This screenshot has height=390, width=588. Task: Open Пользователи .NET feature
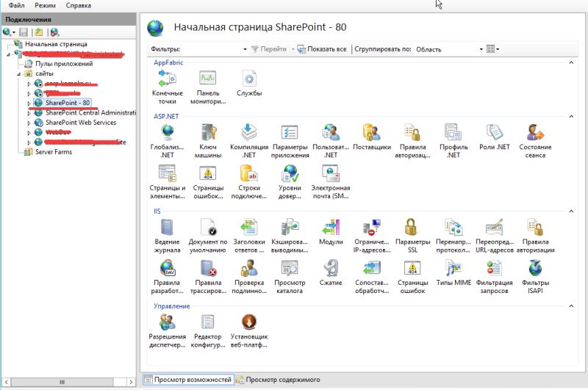tap(331, 141)
